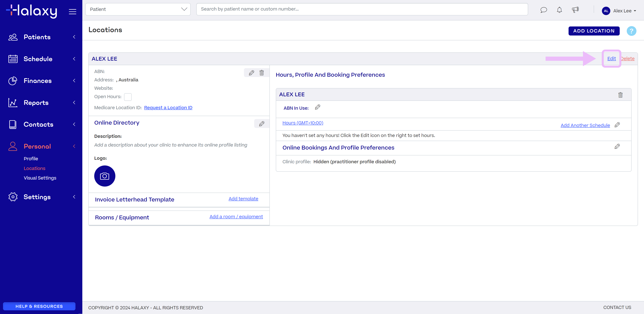Toggle the Open Hours checkbox
The height and width of the screenshot is (314, 644).
coord(128,97)
